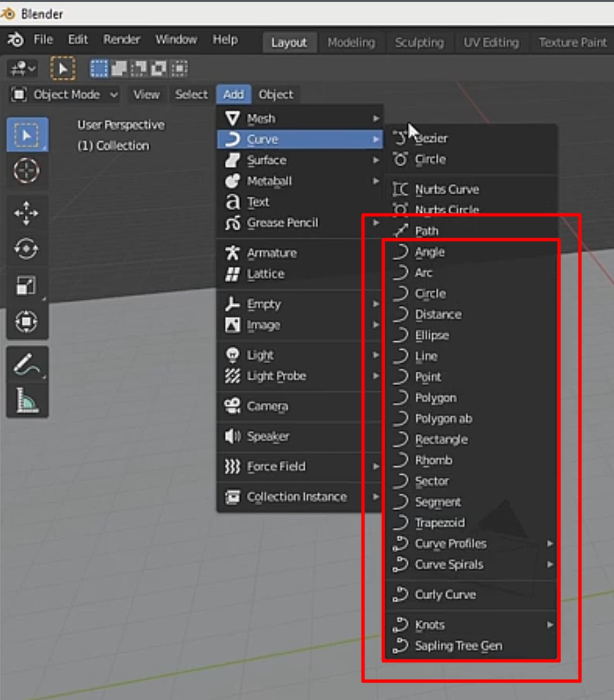
Task: Expand the Metaball submenu
Action: (x=300, y=181)
